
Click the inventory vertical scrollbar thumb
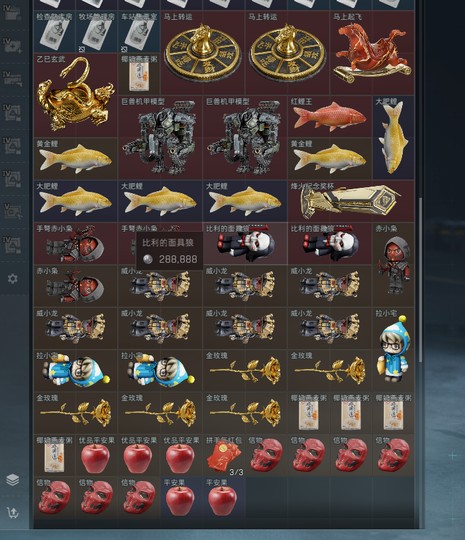[x=421, y=280]
